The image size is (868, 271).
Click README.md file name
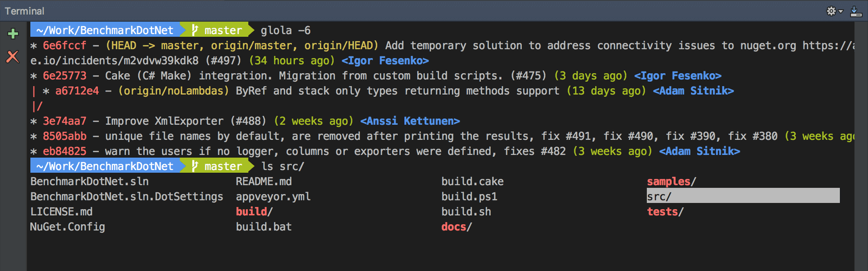point(264,182)
